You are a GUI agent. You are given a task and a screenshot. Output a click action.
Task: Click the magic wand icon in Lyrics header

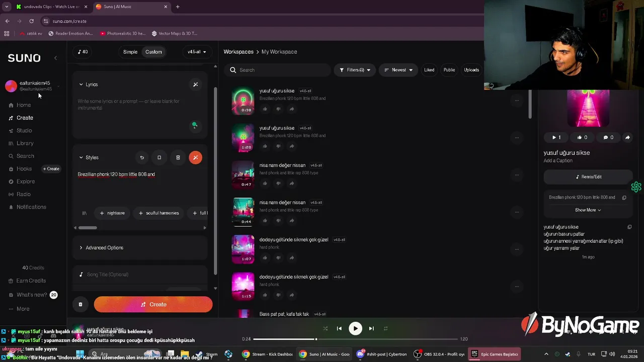click(x=196, y=84)
